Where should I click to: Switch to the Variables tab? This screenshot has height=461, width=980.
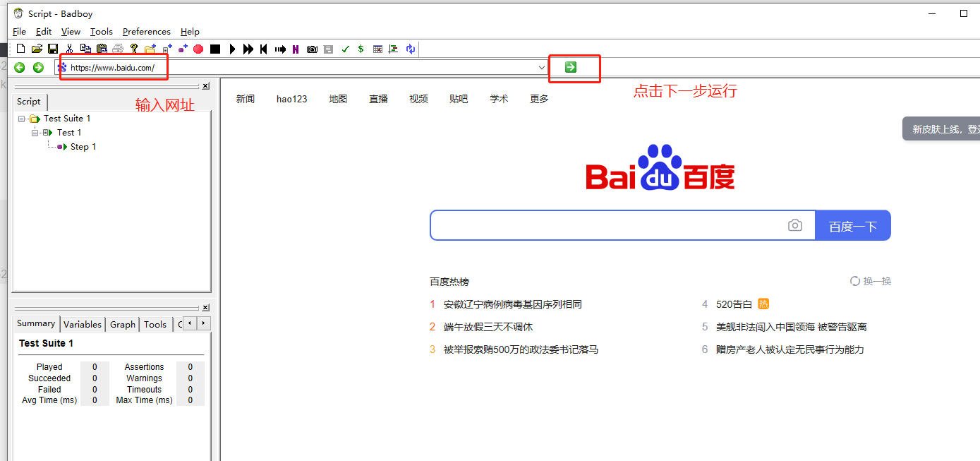click(82, 324)
